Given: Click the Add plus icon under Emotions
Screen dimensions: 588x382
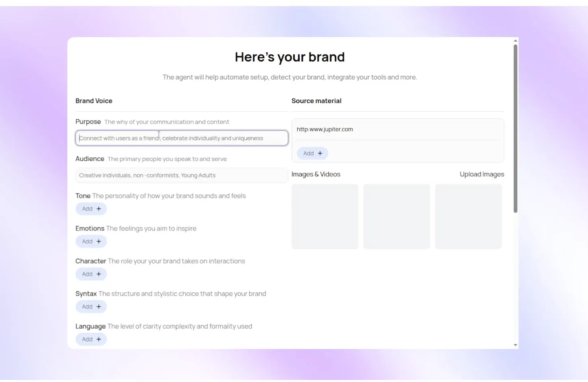Looking at the screenshot, I should click(98, 241).
